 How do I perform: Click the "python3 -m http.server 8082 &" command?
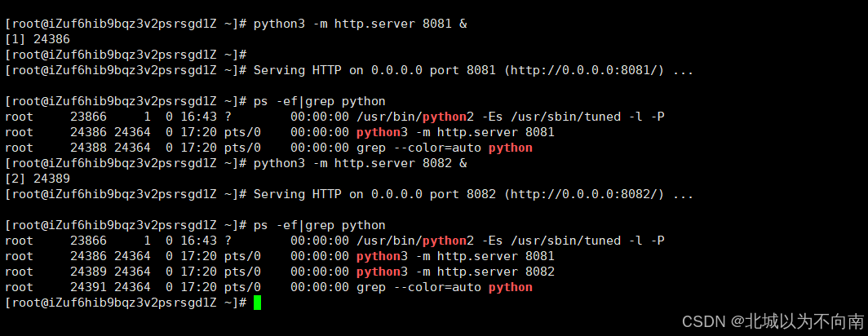pos(361,163)
